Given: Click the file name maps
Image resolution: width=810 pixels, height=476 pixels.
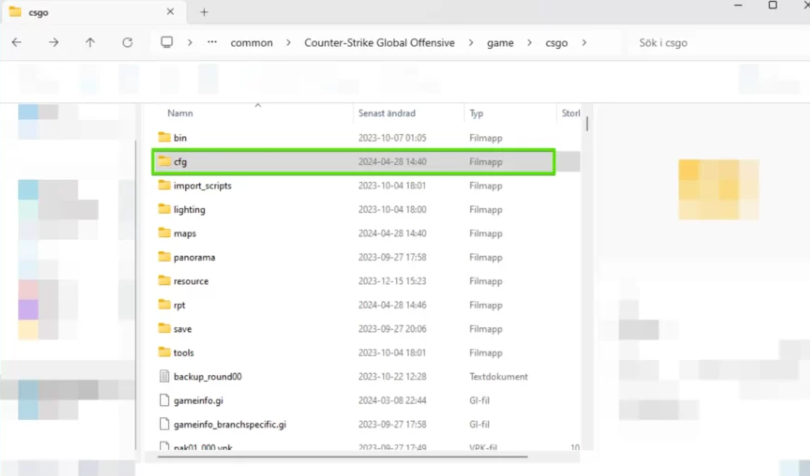Looking at the screenshot, I should pos(185,234).
